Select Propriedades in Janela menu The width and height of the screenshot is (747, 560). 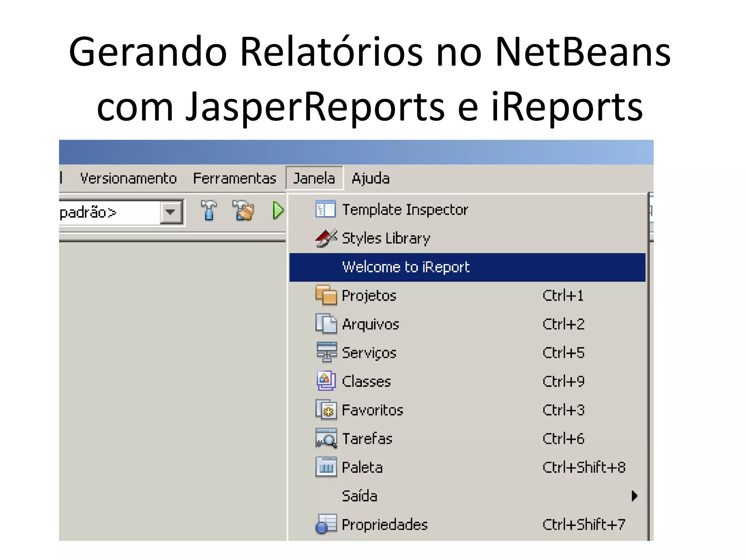[x=467, y=524]
